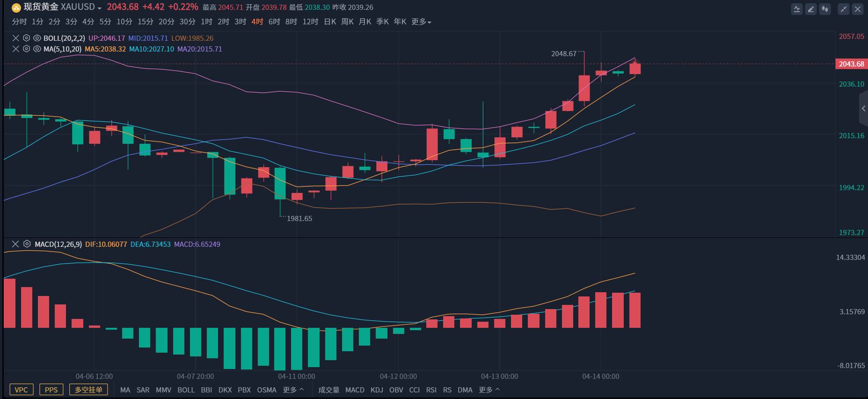Hide the BOLL indicator with eye icon

click(x=37, y=38)
